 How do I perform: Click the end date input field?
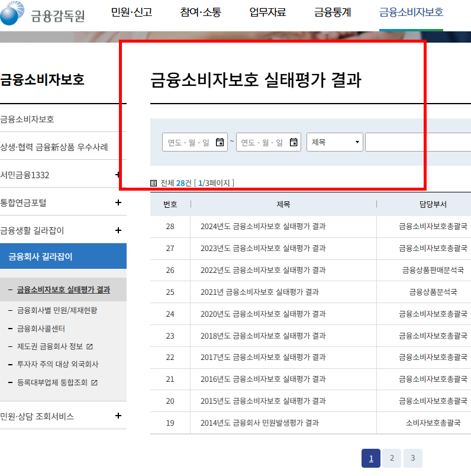point(269,142)
